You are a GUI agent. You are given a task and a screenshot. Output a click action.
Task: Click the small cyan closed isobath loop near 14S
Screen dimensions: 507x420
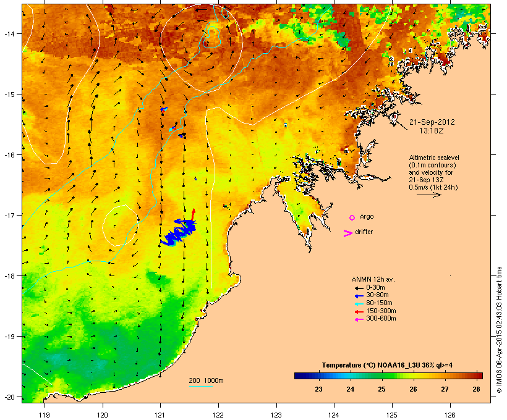pyautogui.click(x=212, y=37)
